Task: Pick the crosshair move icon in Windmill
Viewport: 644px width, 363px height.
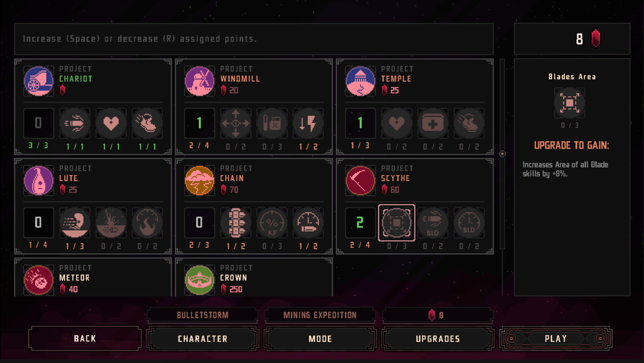Action: [236, 123]
